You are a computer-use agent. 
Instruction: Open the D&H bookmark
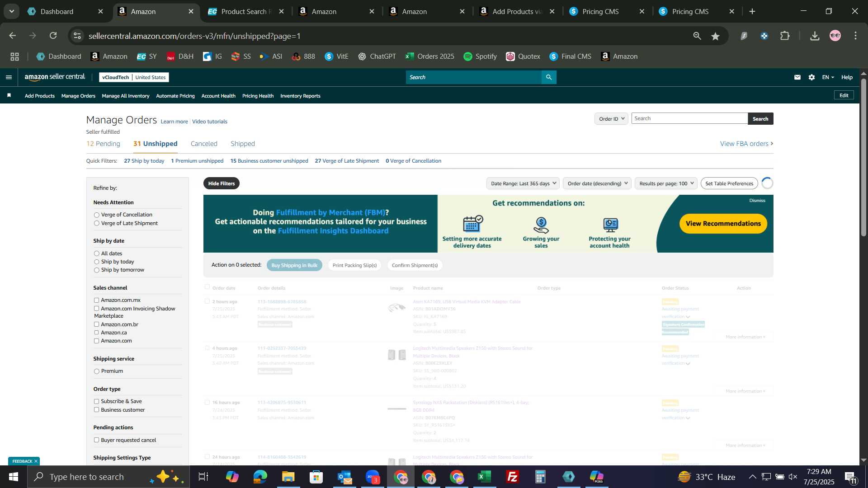[x=179, y=56]
